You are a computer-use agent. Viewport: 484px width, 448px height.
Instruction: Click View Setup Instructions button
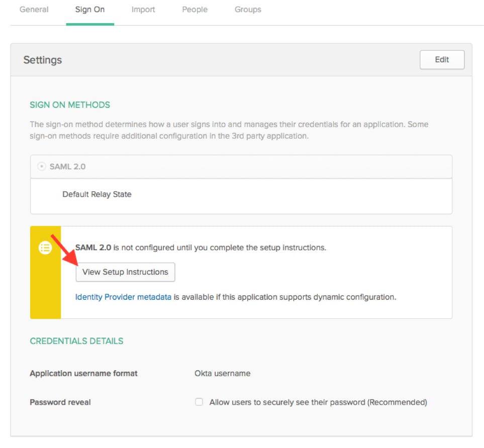coord(125,272)
